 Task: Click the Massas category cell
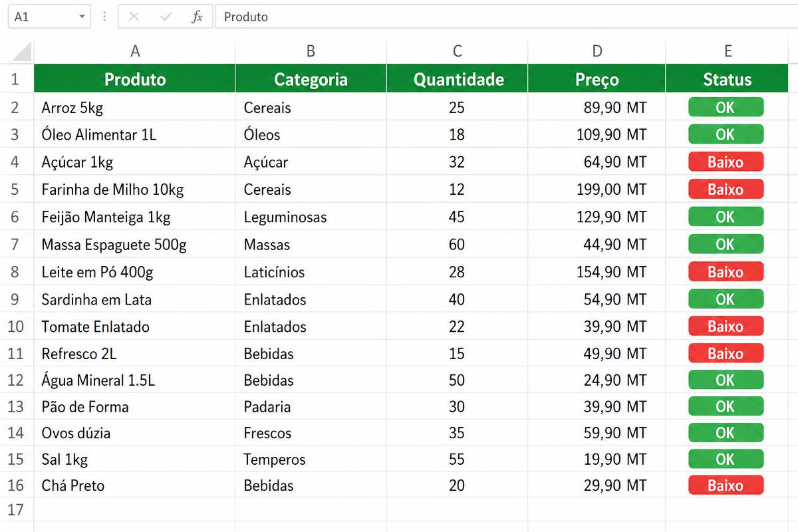pos(311,245)
